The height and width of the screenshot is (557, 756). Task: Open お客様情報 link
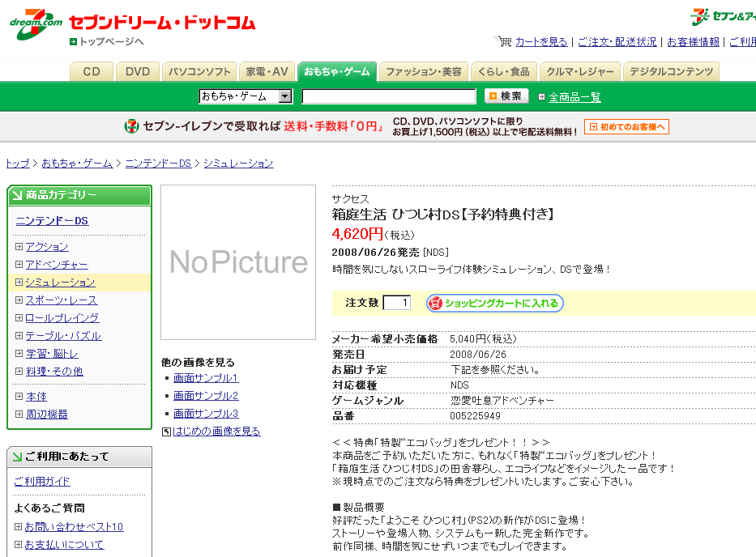click(x=693, y=42)
